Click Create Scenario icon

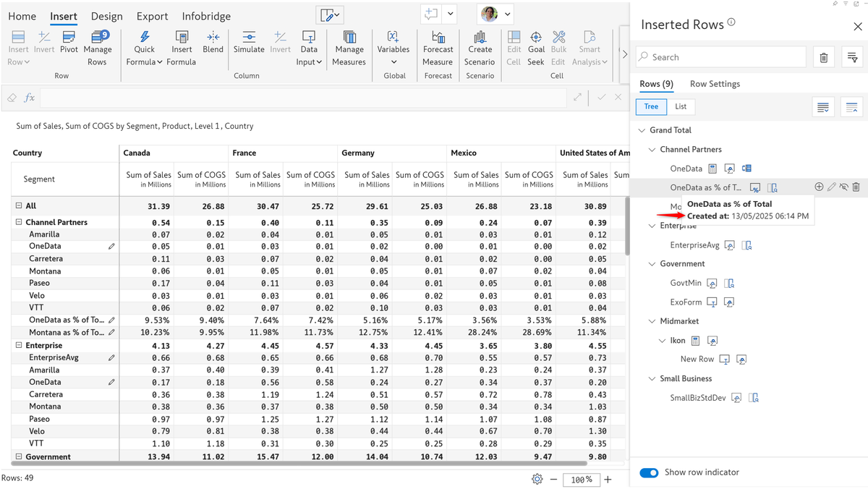[x=480, y=38]
